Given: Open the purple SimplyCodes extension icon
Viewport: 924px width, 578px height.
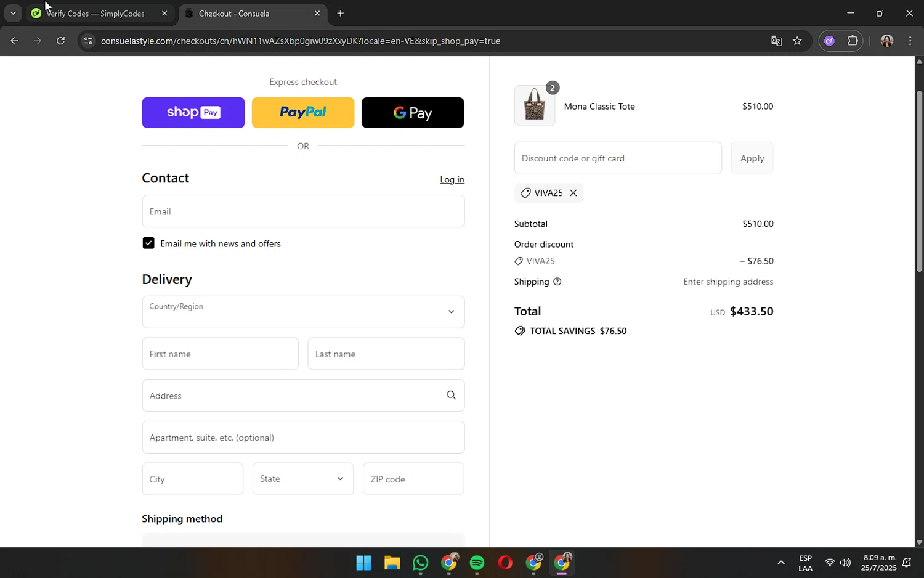Looking at the screenshot, I should pyautogui.click(x=830, y=41).
